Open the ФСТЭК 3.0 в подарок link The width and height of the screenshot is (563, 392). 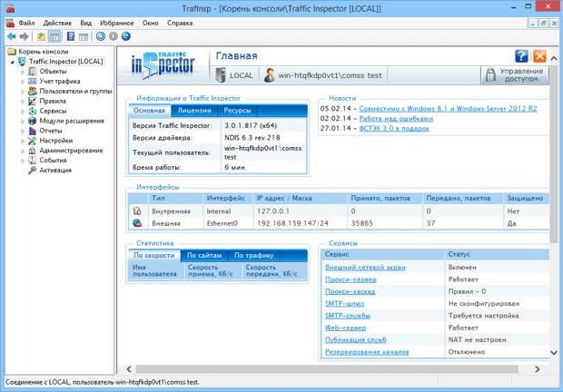394,128
